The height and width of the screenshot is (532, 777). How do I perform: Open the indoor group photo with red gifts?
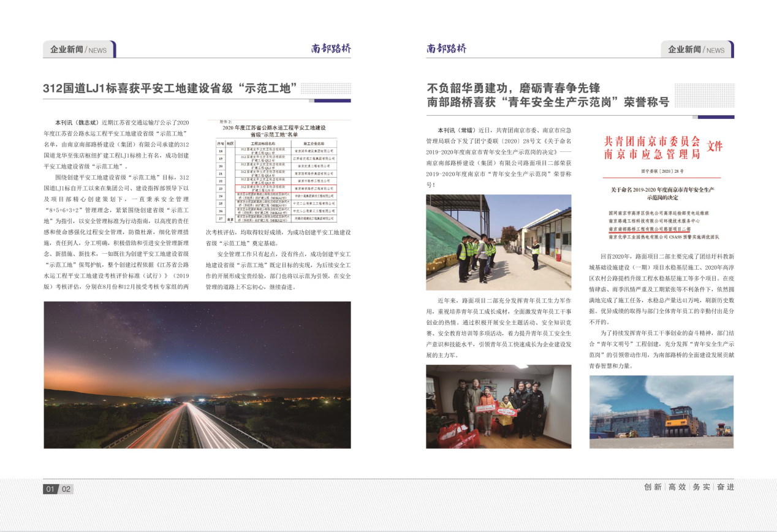[x=498, y=406]
